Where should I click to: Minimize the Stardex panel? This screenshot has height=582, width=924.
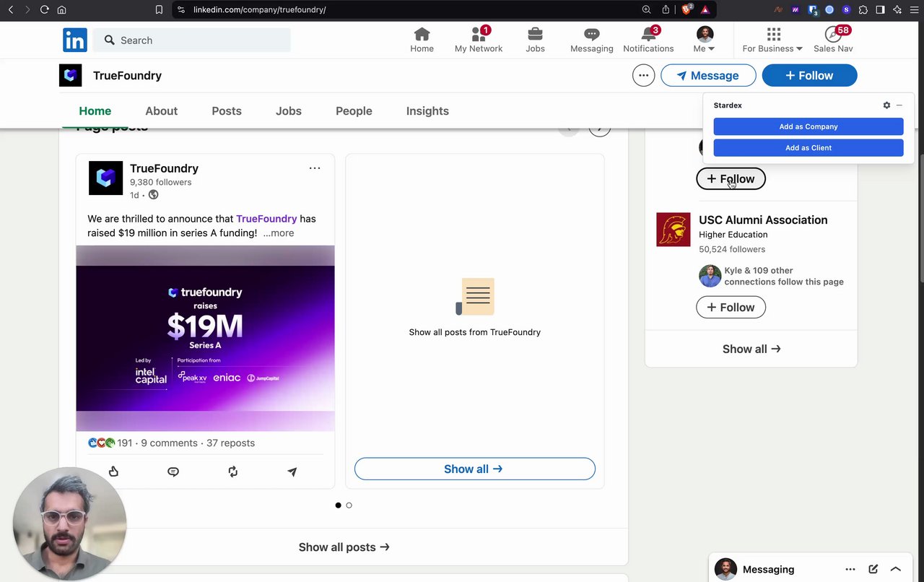pos(899,105)
